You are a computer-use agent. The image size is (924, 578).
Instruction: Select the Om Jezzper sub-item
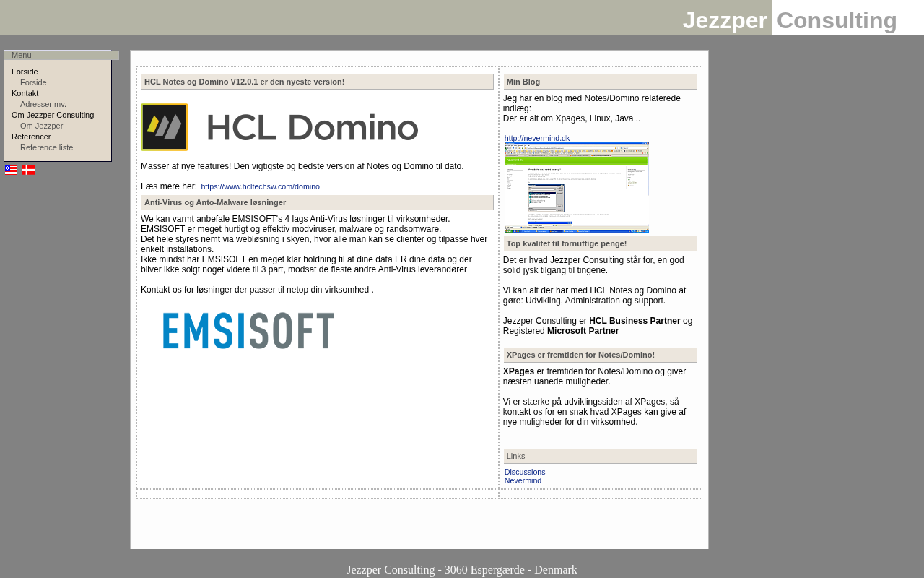point(42,126)
